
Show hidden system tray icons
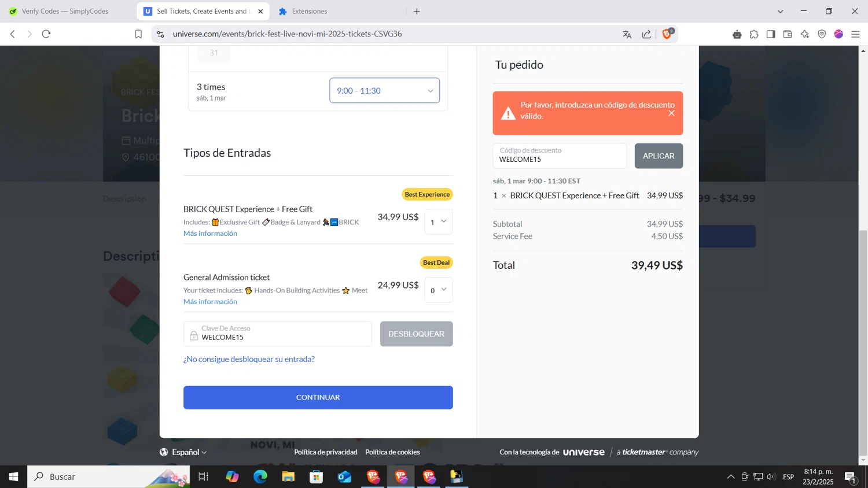(731, 476)
